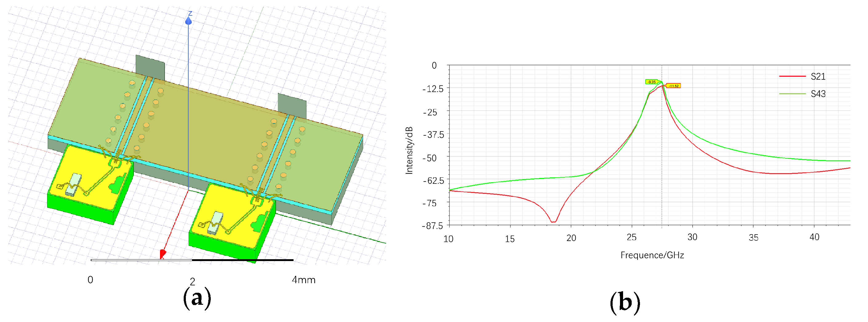This screenshot has width=868, height=322.
Task: Click the 2 scale bar label
Action: click(192, 282)
